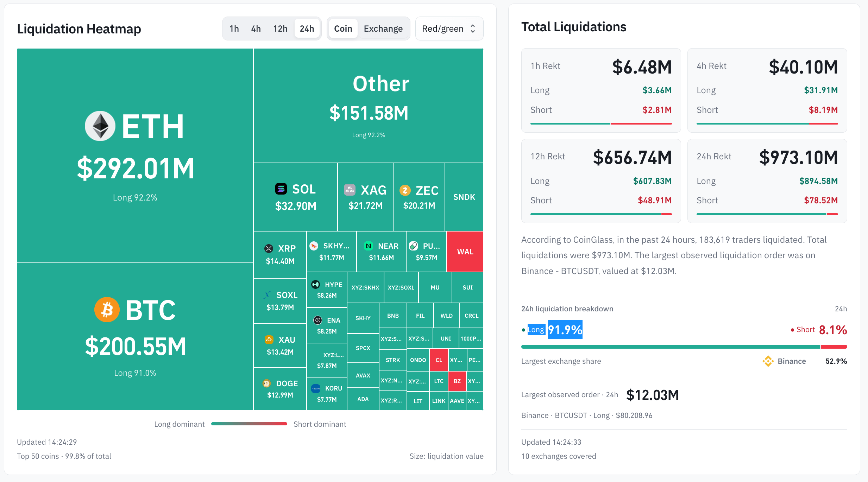Click the Binance 52.9% share value
The height and width of the screenshot is (482, 868).
click(x=836, y=361)
